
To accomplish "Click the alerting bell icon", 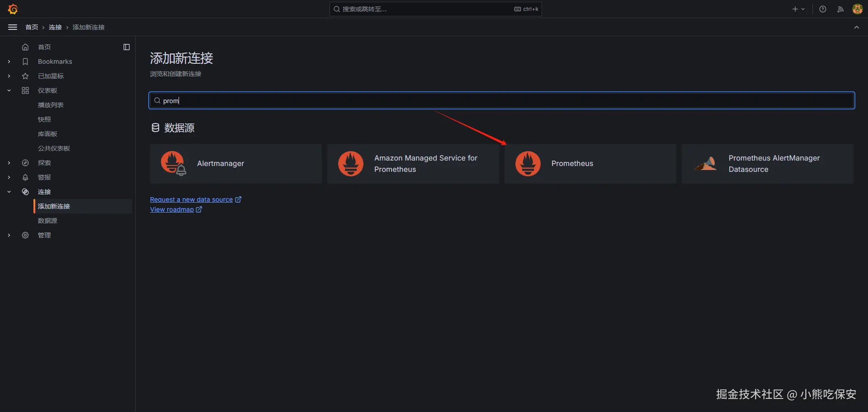I will coord(25,177).
